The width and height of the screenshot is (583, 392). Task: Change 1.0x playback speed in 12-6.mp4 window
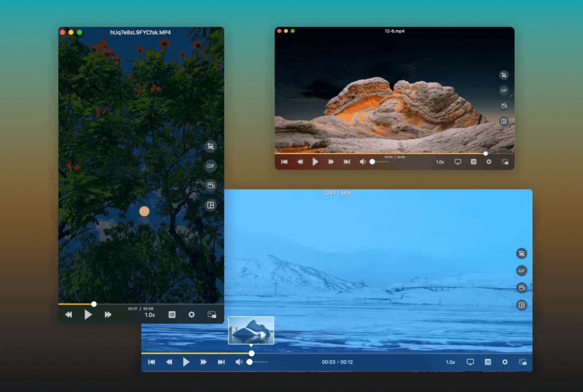pos(440,162)
